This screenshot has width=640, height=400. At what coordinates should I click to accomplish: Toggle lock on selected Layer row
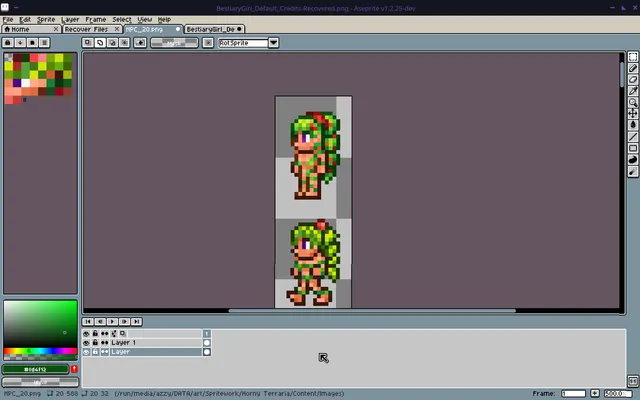coord(95,352)
